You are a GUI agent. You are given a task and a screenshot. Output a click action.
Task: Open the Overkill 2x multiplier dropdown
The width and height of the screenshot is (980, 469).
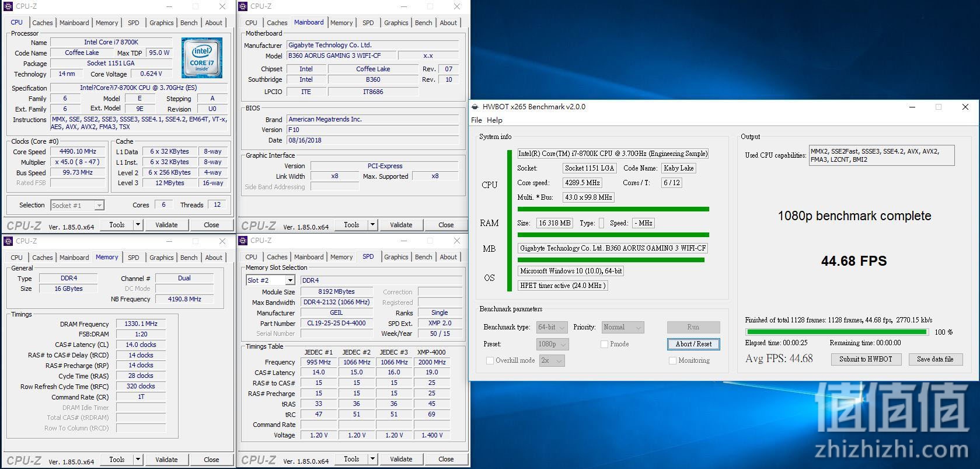click(552, 361)
